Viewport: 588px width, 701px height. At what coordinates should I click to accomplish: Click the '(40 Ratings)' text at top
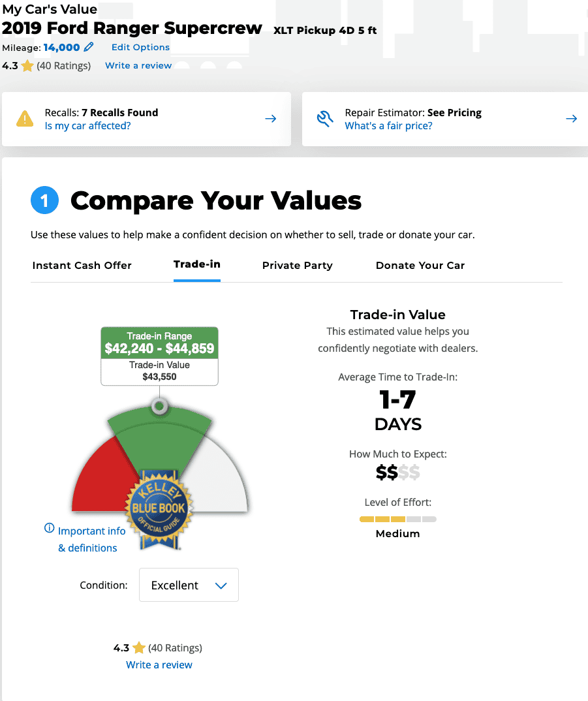(x=63, y=66)
